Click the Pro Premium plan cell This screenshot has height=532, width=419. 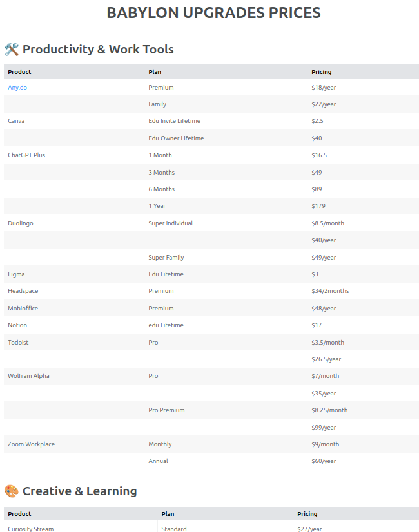pyautogui.click(x=166, y=410)
